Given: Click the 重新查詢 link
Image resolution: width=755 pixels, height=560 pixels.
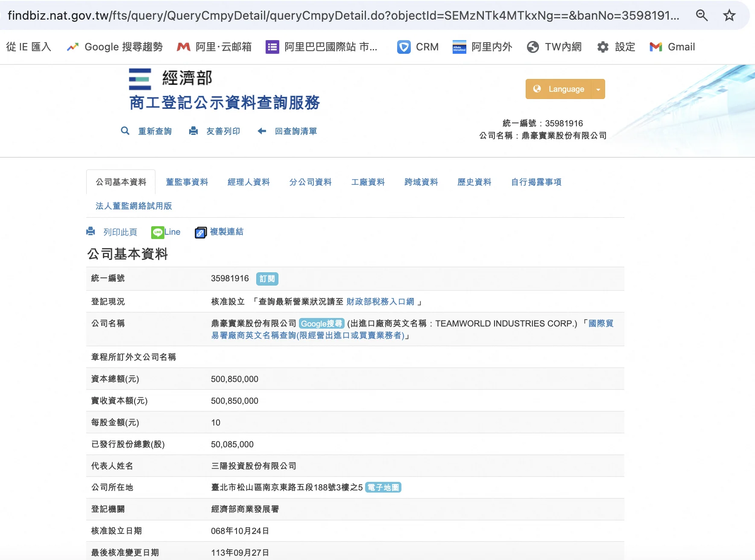Looking at the screenshot, I should pyautogui.click(x=155, y=131).
